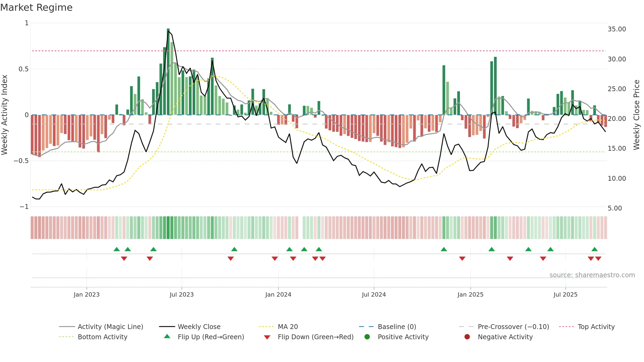This screenshot has width=644, height=362.
Task: Click the Weekly Activity Index axis label
Action: 5,115
